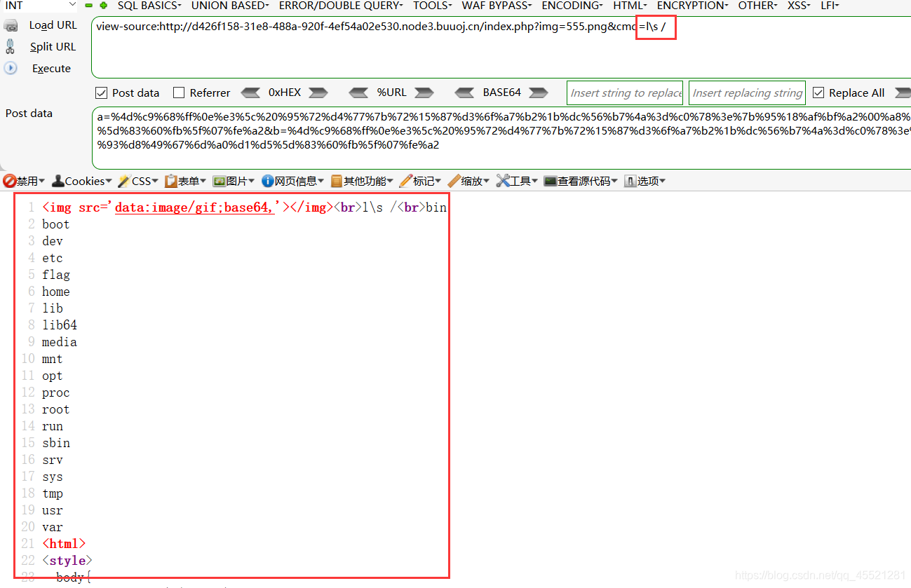Click the 图片 images icon
The height and width of the screenshot is (588, 911).
[x=219, y=181]
